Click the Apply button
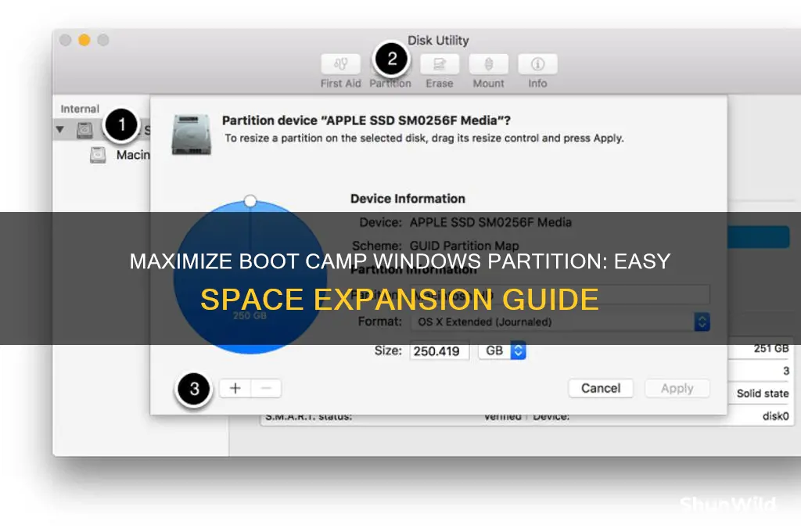This screenshot has width=801, height=532. (677, 388)
